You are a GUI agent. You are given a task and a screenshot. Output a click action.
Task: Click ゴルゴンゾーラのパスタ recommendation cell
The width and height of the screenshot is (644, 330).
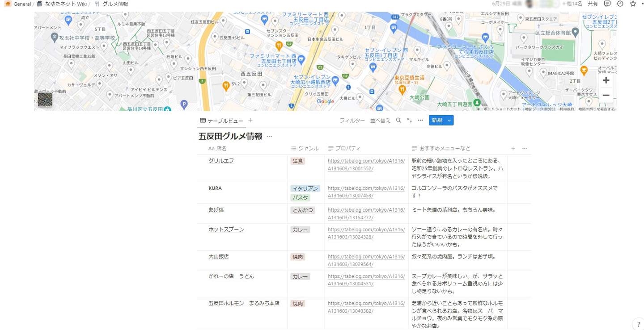coord(458,192)
